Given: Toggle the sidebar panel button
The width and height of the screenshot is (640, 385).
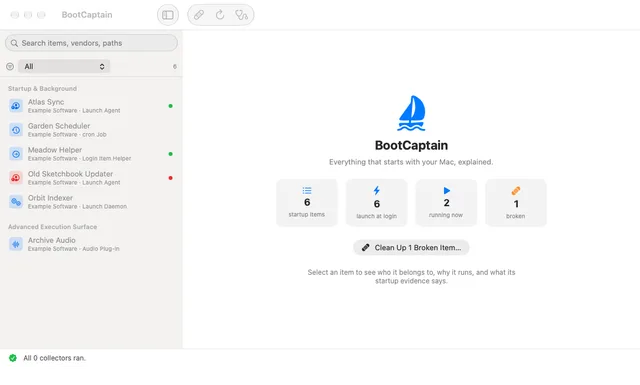Looking at the screenshot, I should [x=168, y=15].
